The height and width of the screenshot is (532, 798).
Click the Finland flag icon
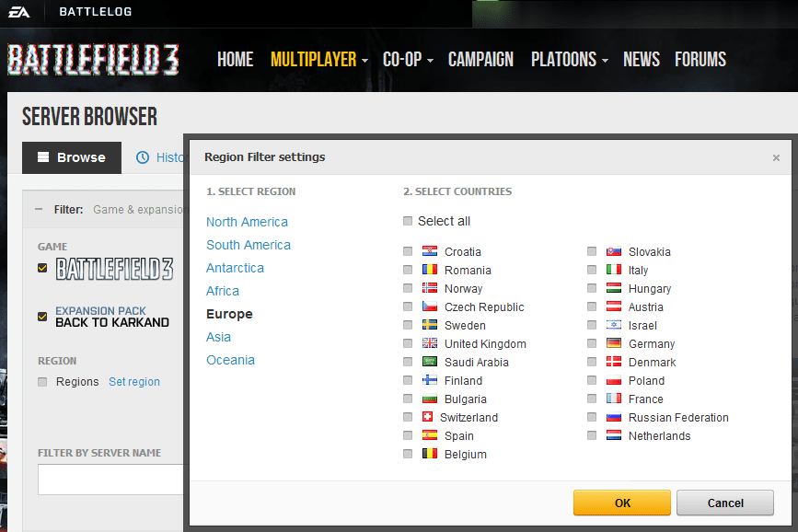tap(430, 380)
